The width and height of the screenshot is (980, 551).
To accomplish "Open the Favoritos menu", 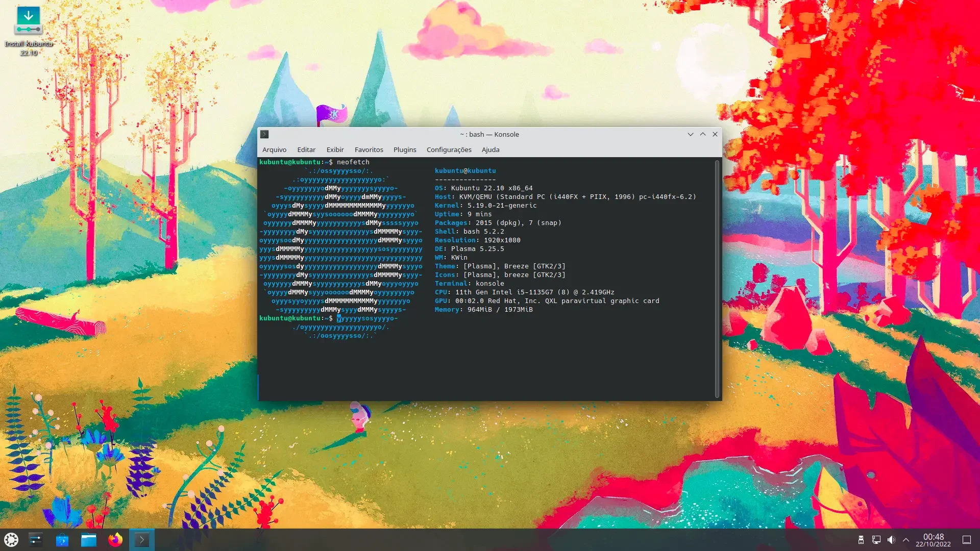I will coord(369,149).
